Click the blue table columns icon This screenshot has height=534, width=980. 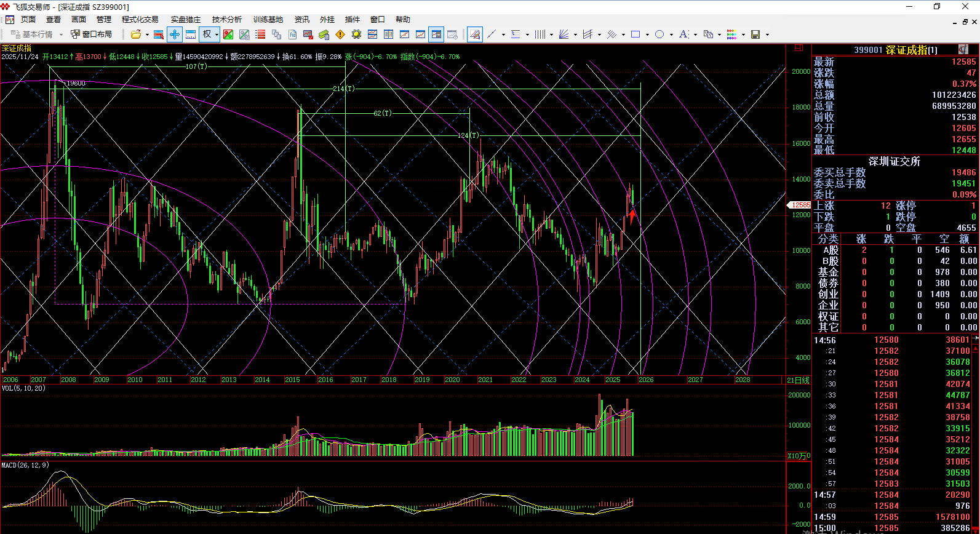388,34
